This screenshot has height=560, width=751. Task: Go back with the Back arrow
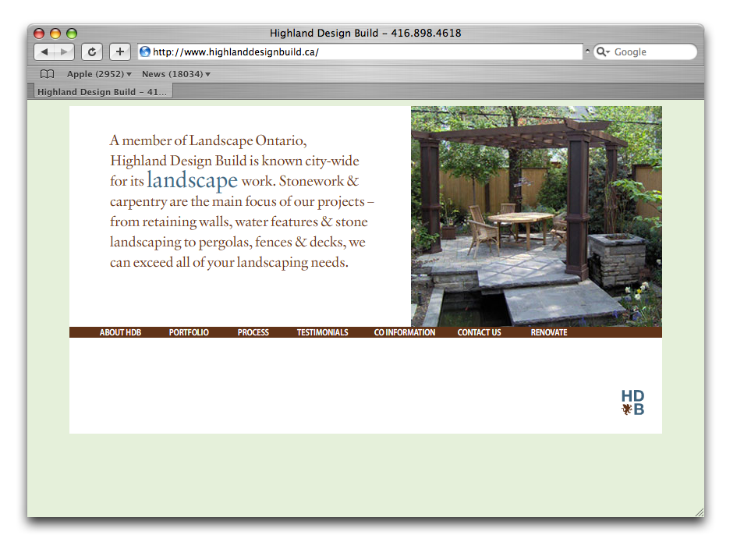(x=44, y=51)
